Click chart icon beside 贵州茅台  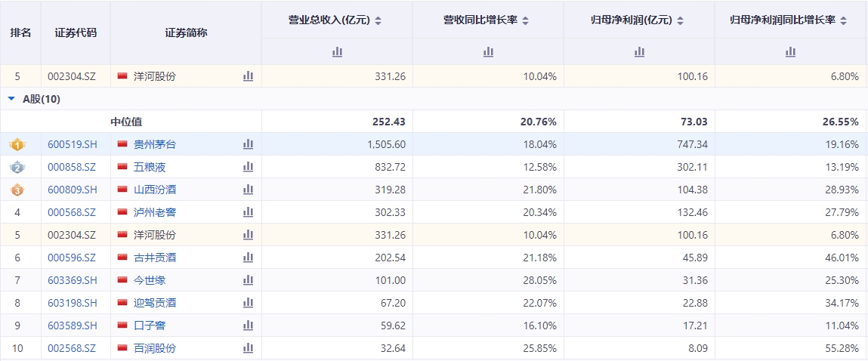pyautogui.click(x=248, y=144)
